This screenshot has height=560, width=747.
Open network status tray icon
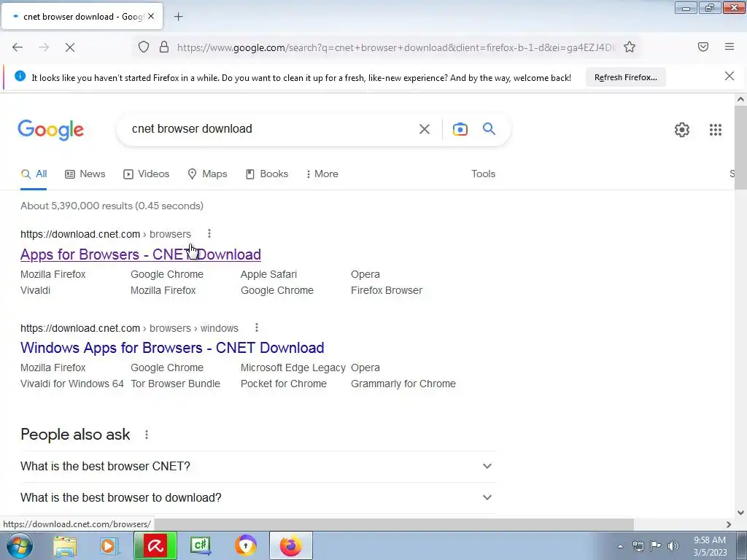coord(638,546)
